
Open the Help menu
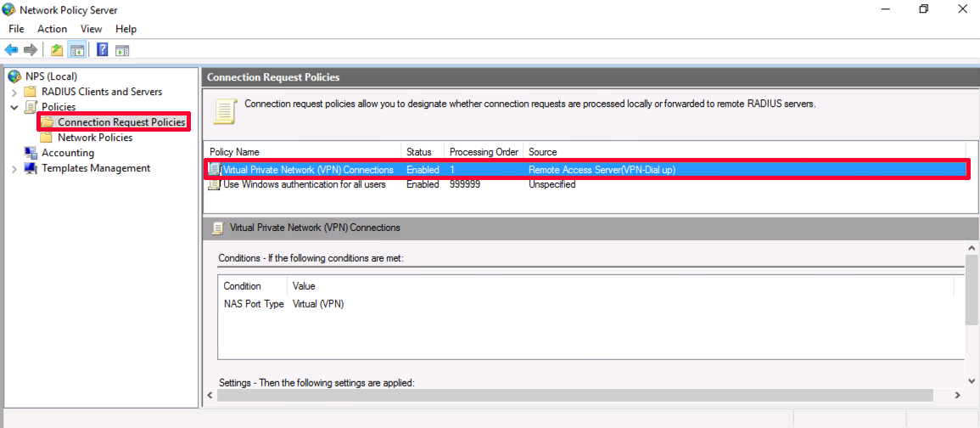(x=126, y=29)
